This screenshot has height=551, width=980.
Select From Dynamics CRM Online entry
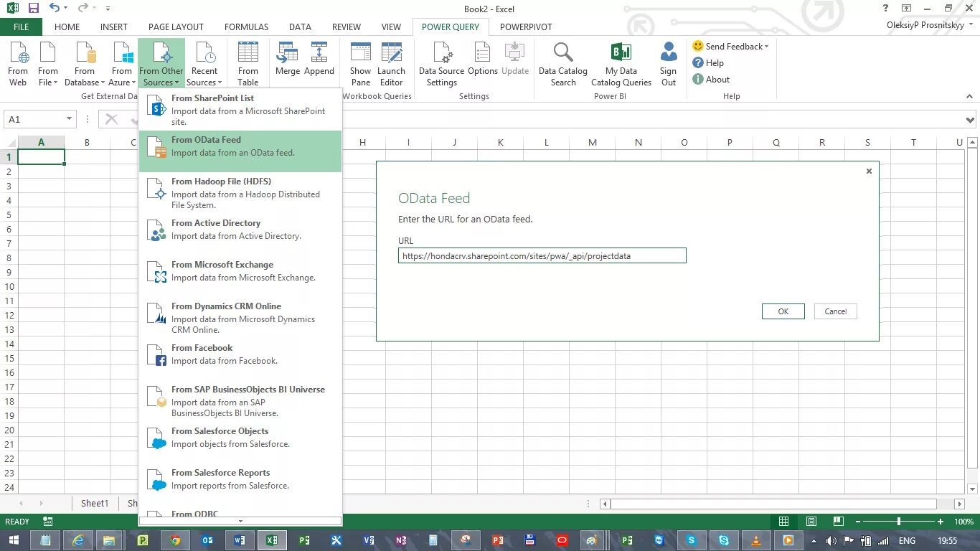pyautogui.click(x=240, y=317)
